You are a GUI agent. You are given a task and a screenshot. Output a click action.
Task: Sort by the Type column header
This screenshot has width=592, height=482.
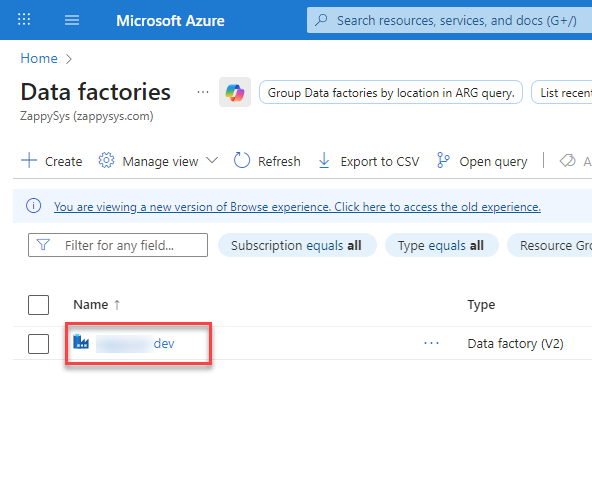pyautogui.click(x=481, y=305)
